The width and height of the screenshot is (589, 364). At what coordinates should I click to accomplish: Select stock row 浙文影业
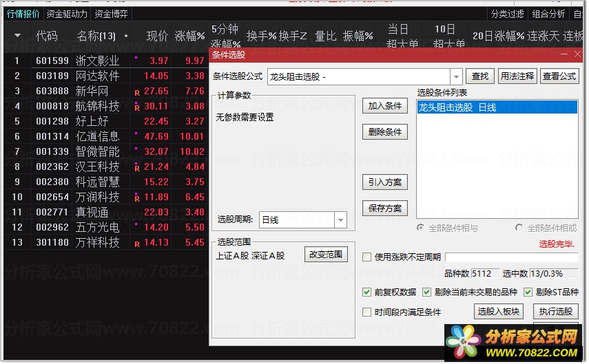(106, 61)
